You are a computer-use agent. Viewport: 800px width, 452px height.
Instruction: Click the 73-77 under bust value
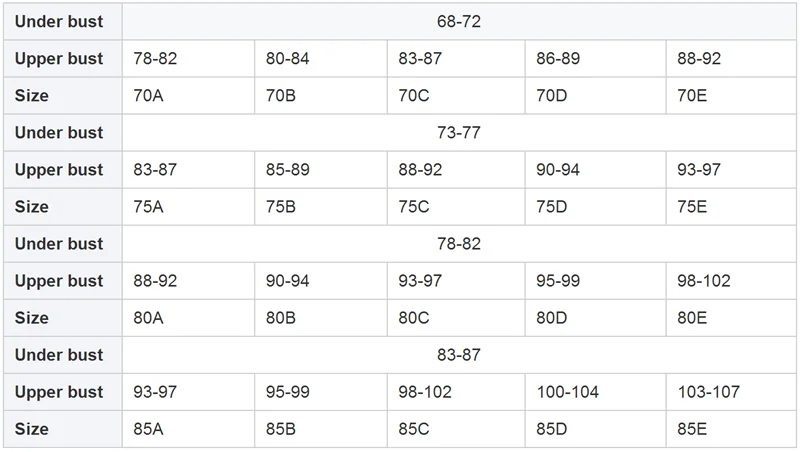[x=459, y=133]
